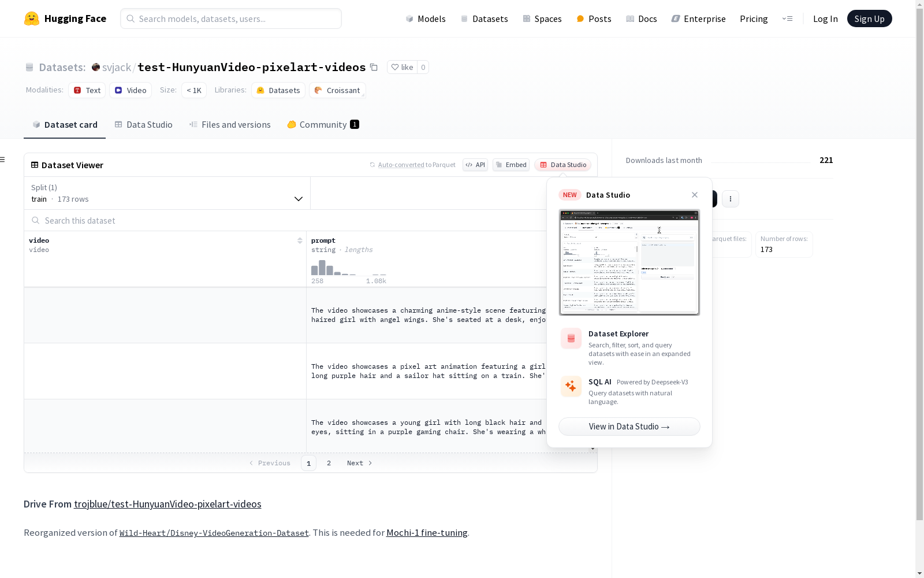
Task: Click the Downloads last month count 221
Action: pos(826,160)
